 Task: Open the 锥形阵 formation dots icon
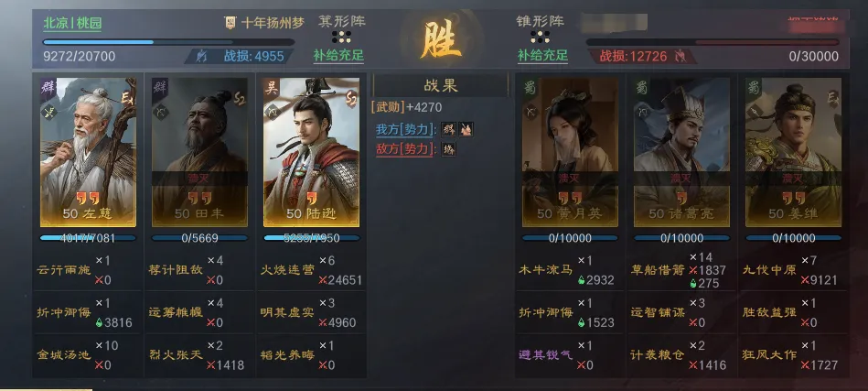point(540,38)
